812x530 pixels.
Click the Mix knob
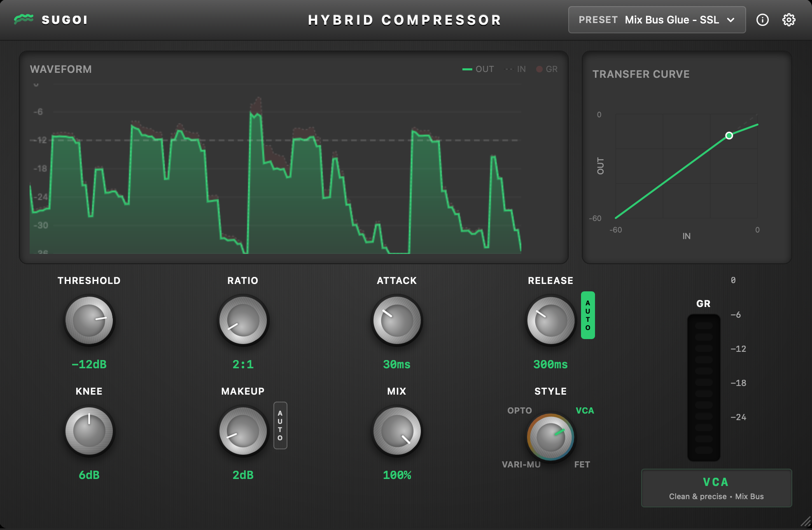pos(396,431)
